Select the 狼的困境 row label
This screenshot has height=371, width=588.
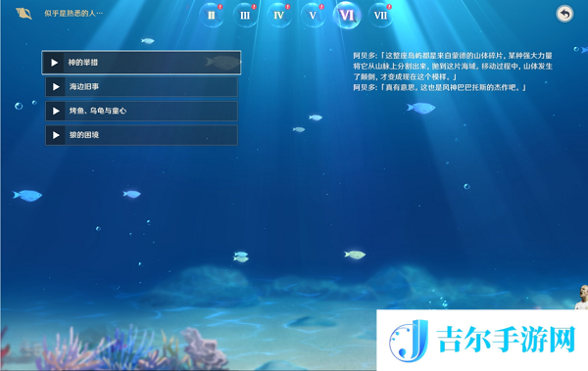84,135
